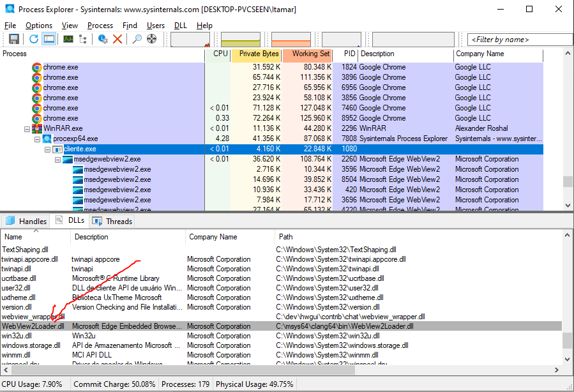Click the Processes: 179 status bar entry
Image resolution: width=574 pixels, height=392 pixels.
(186, 384)
